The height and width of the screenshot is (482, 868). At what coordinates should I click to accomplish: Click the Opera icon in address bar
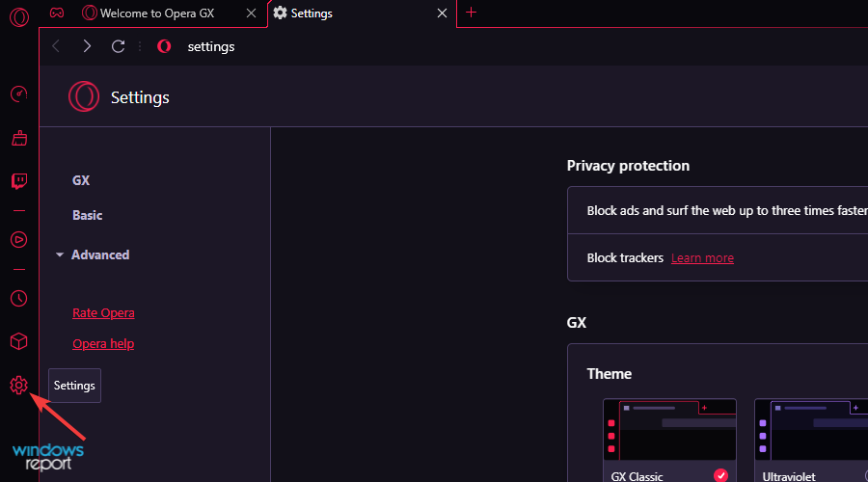[164, 46]
